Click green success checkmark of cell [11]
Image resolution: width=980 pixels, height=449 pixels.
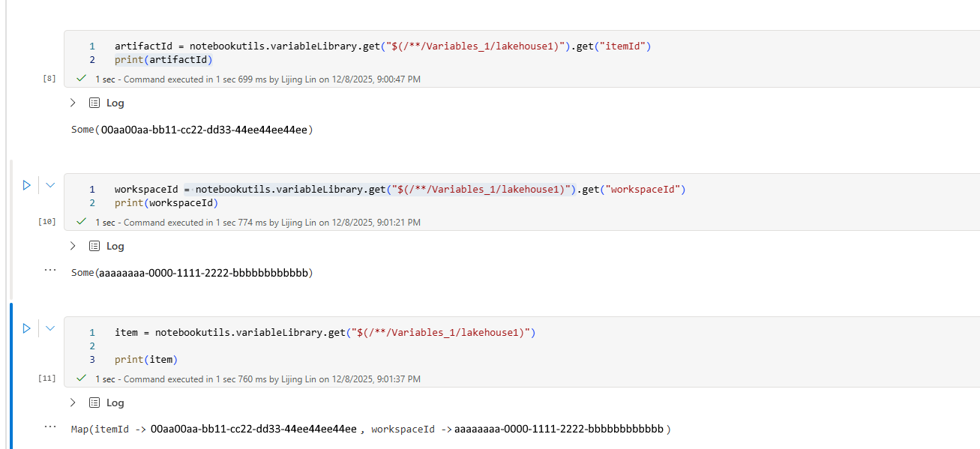click(x=81, y=379)
